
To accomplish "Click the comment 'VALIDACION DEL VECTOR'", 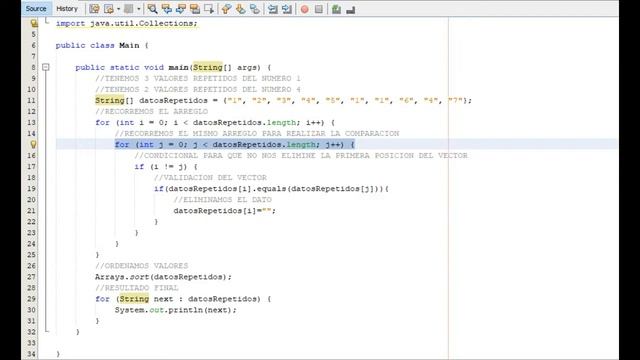I will point(210,178).
